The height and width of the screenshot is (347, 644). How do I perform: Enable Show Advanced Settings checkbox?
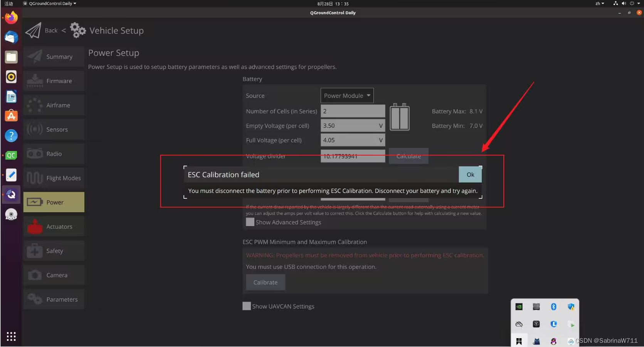click(x=250, y=222)
